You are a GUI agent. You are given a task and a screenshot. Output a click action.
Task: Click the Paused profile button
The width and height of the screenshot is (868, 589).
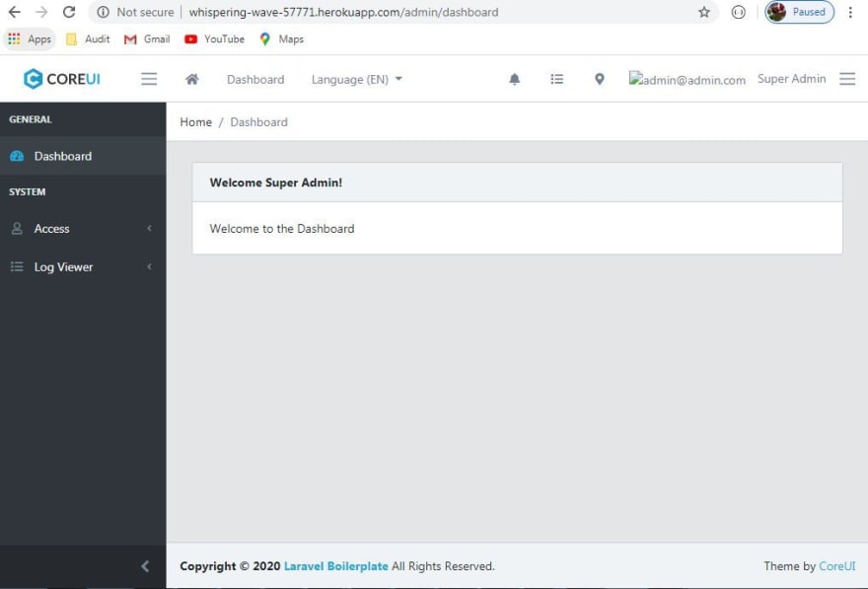coord(799,12)
